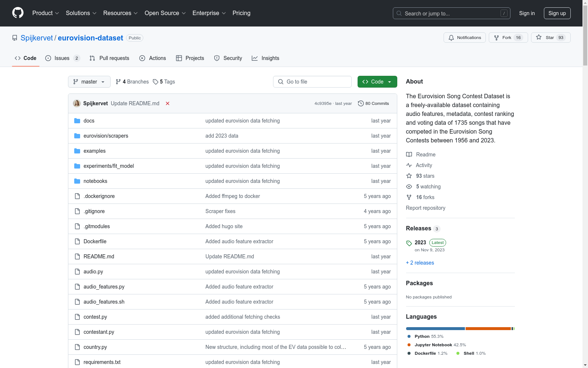
Task: Click the eurovision/scrapers folder icon
Action: pos(77,136)
